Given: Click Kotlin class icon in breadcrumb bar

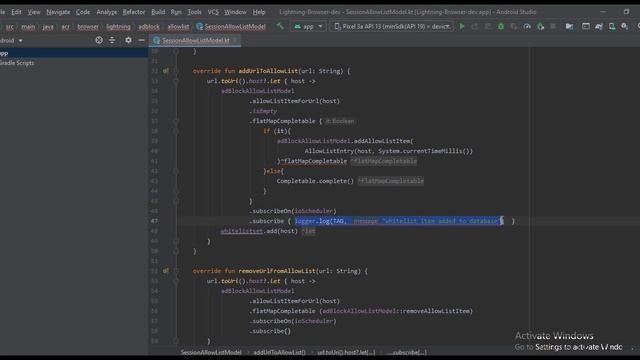Looking at the screenshot, I should click(x=199, y=27).
